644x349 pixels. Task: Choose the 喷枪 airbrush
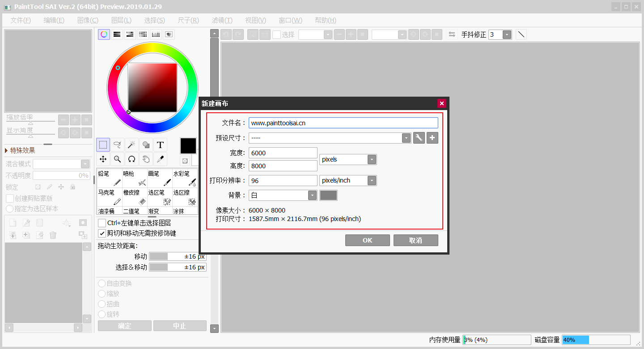pyautogui.click(x=135, y=178)
